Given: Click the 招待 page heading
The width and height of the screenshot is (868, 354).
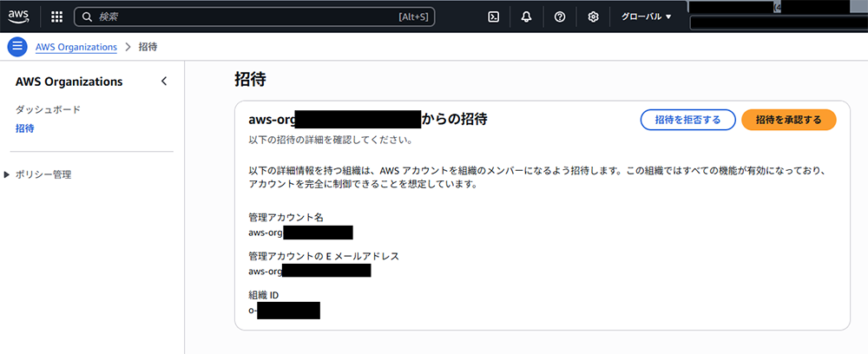Looking at the screenshot, I should click(250, 80).
